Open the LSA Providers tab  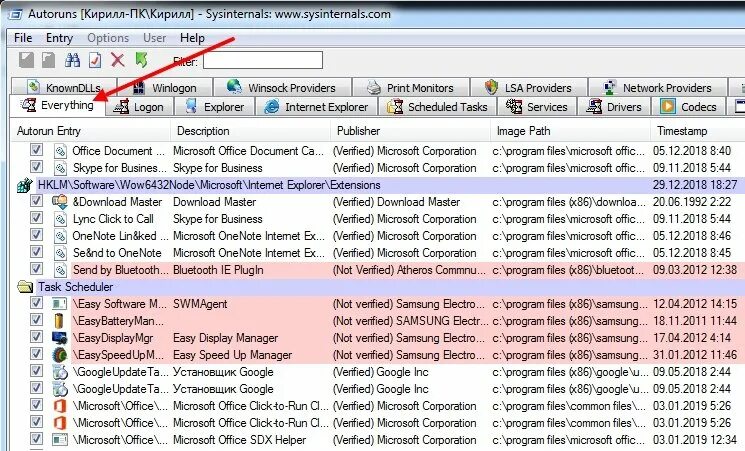[x=529, y=88]
